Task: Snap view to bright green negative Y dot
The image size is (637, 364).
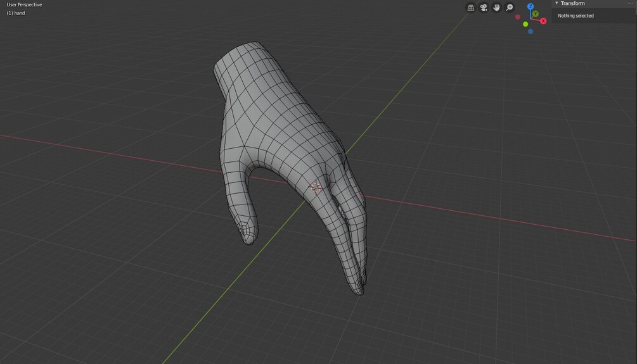Action: [525, 24]
